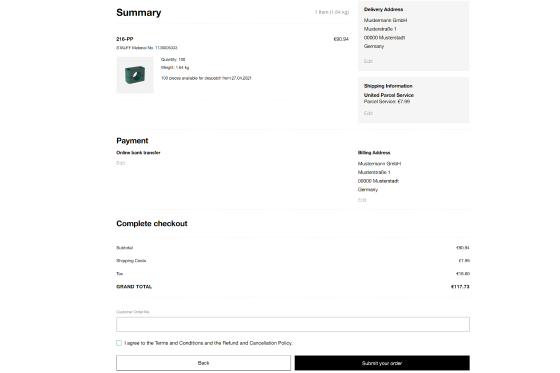Click the Complete checkout heading
The image size is (560, 373).
(x=152, y=223)
